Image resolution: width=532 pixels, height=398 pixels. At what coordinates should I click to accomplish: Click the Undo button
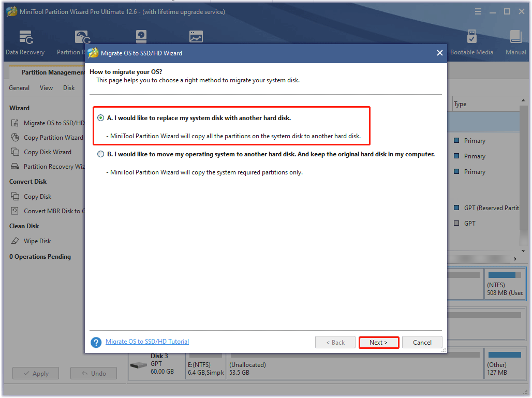94,373
